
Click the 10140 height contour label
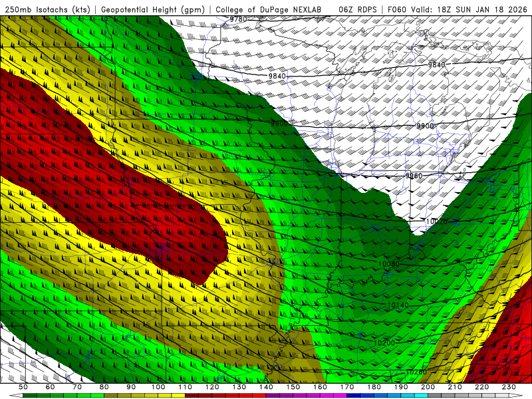(398, 305)
